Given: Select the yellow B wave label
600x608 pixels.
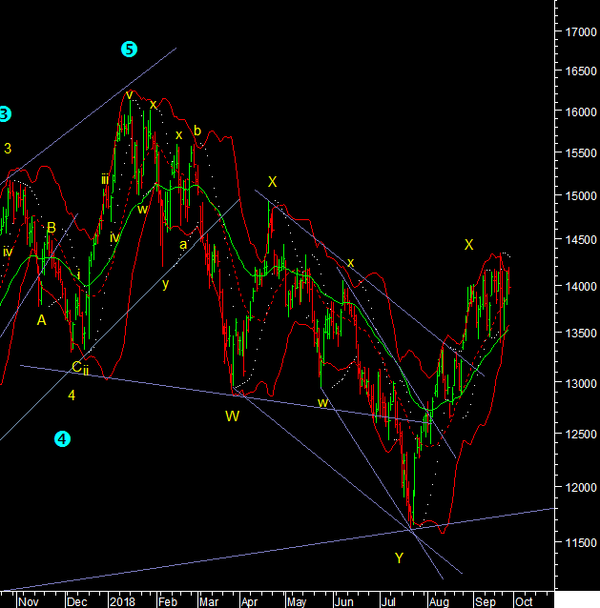Looking at the screenshot, I should 50,228.
